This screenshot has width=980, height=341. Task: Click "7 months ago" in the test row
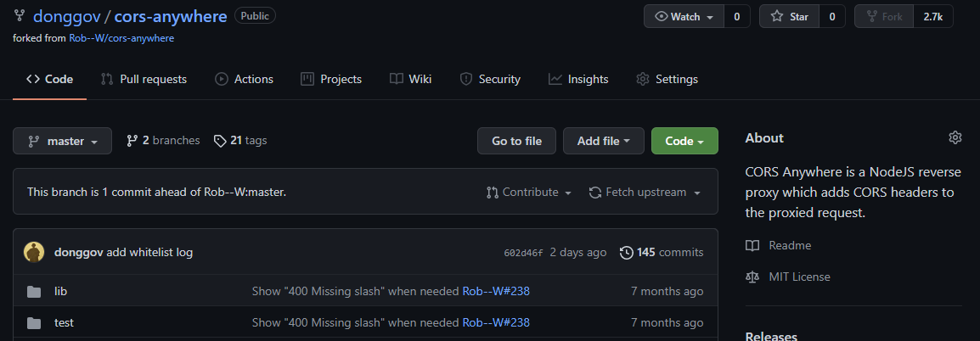[x=667, y=322]
